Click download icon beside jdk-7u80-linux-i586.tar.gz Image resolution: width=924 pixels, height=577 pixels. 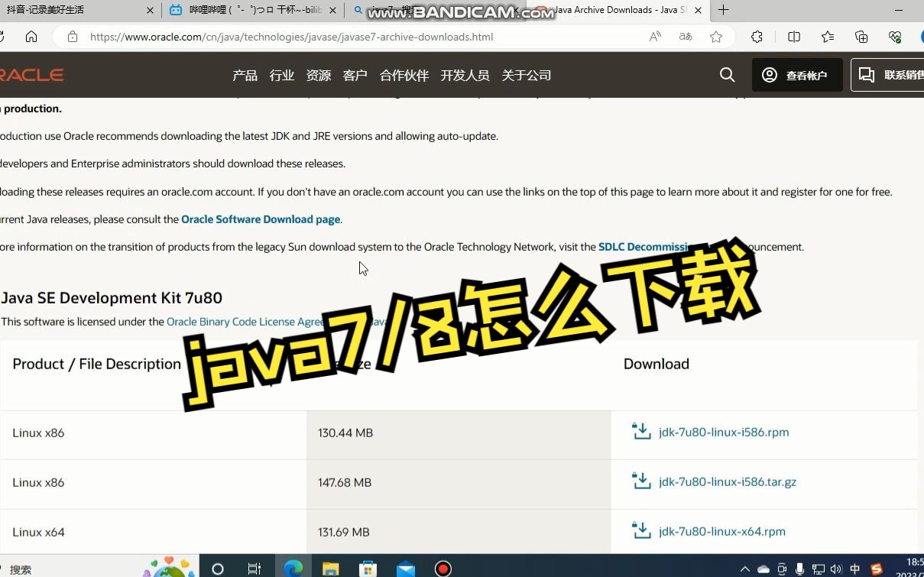coord(641,481)
